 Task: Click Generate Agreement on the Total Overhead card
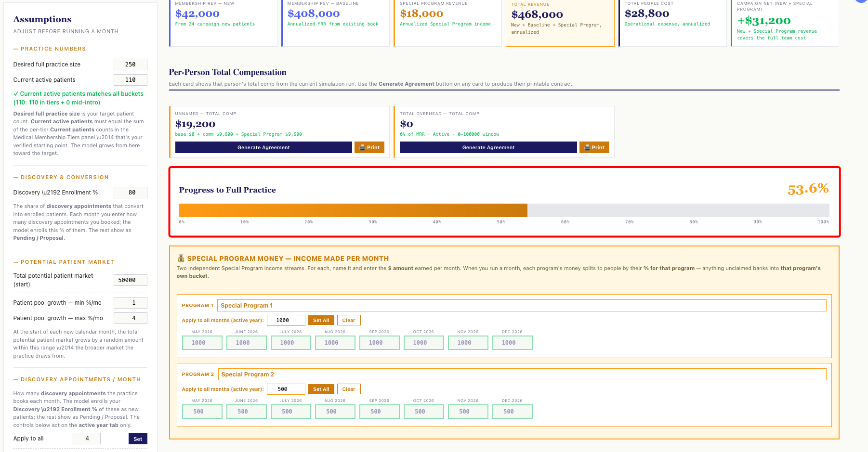(x=488, y=147)
